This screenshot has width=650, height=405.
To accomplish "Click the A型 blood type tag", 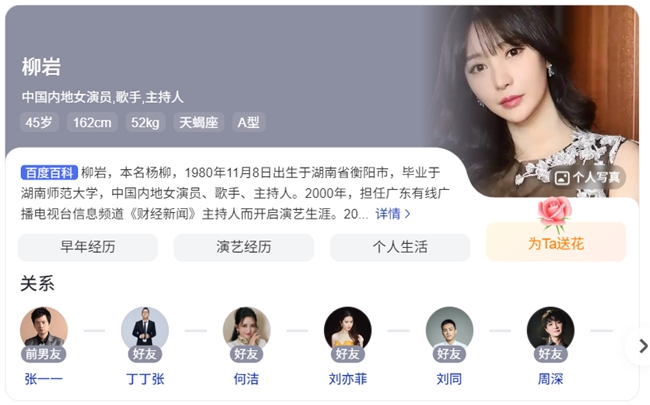I will (249, 122).
